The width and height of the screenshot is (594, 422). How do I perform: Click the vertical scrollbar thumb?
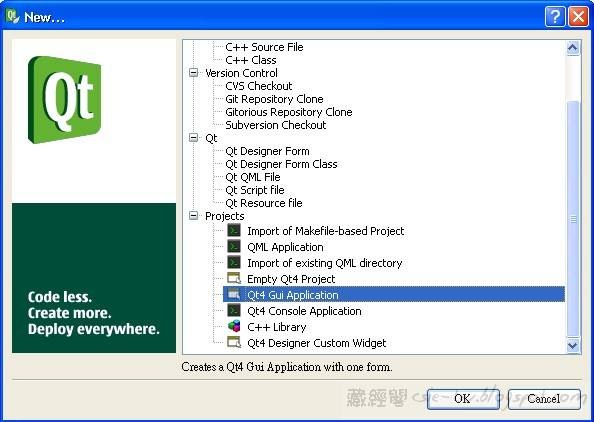573,219
